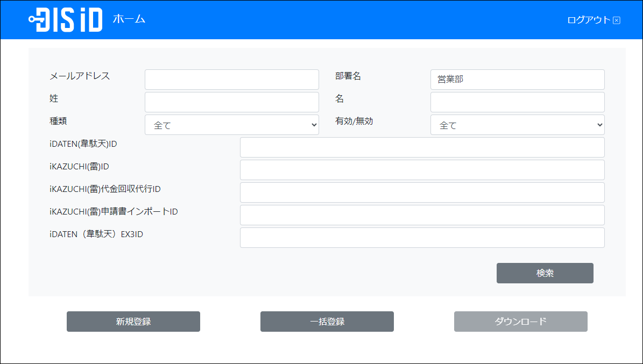Click the 種類 label text
643x364 pixels.
(x=58, y=122)
